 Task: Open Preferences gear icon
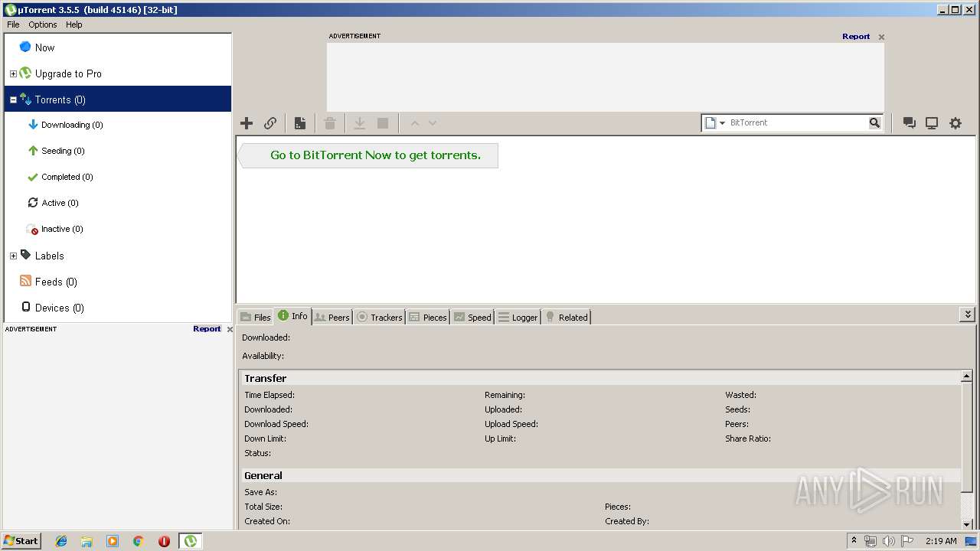click(x=955, y=123)
